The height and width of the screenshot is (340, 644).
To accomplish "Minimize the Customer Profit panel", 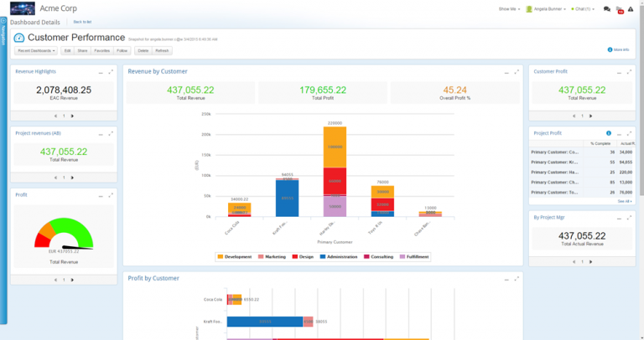I will click(x=618, y=72).
